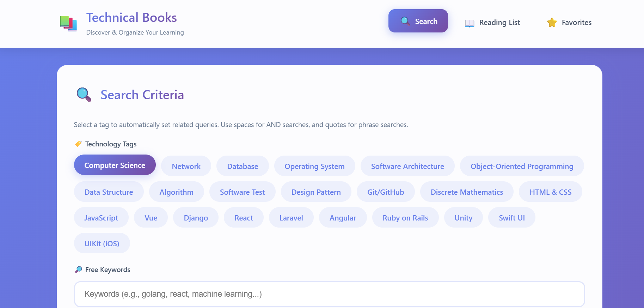Click the Discover & Organize Your Learning subtitle

click(x=135, y=32)
